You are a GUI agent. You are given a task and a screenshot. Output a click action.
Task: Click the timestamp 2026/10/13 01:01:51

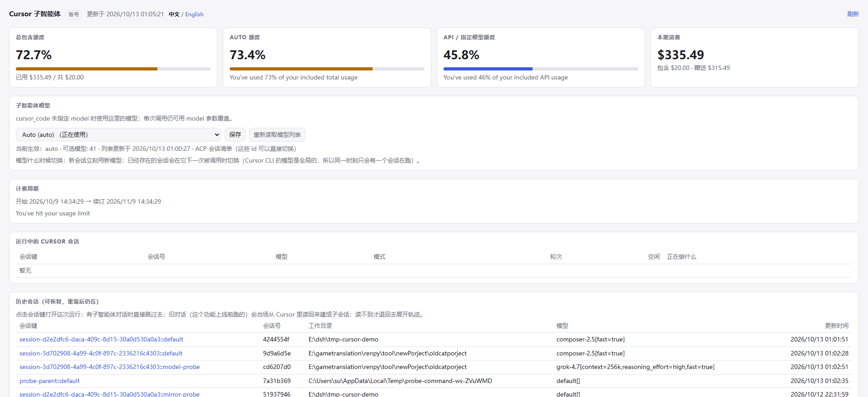pos(820,339)
